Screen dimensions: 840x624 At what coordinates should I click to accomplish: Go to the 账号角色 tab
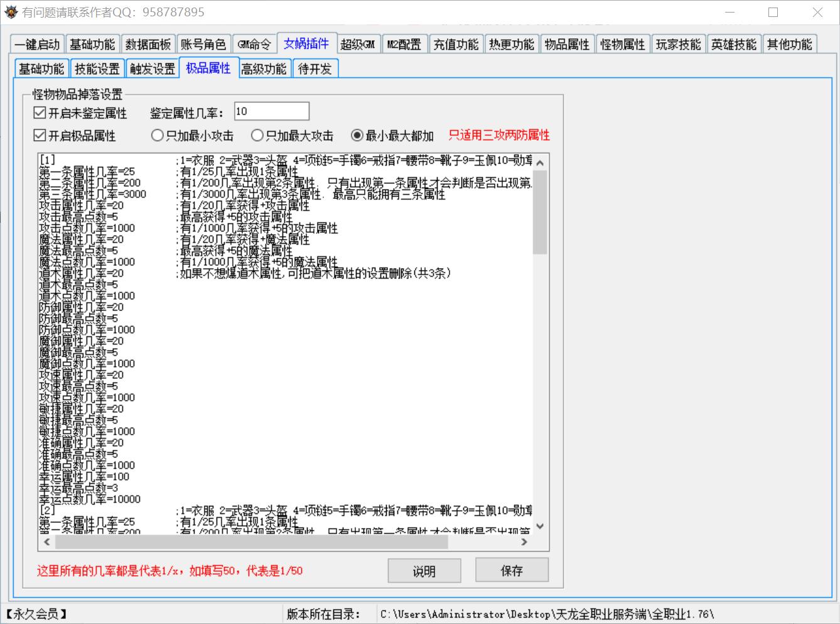pyautogui.click(x=203, y=44)
